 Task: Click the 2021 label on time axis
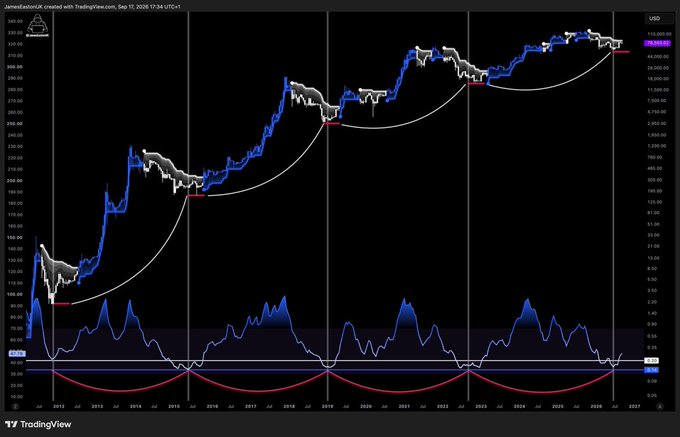click(404, 407)
